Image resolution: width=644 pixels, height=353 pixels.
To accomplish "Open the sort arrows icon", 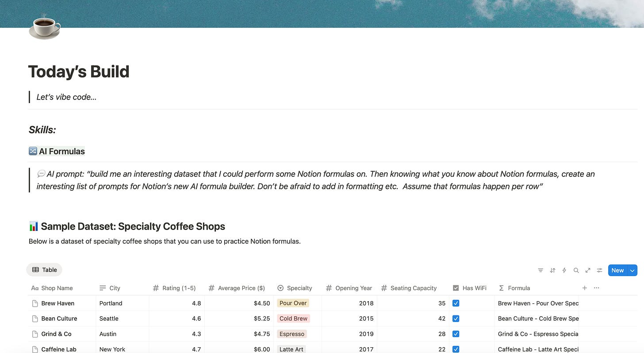I will click(x=552, y=270).
